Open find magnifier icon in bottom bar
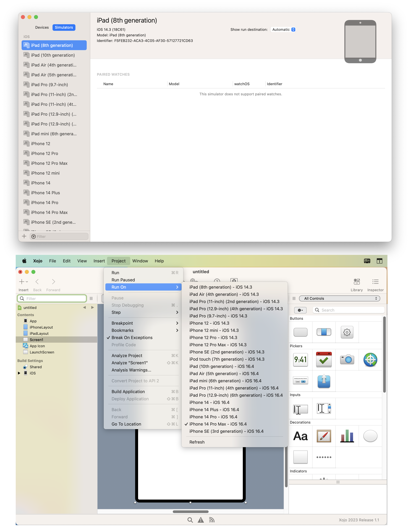 click(190, 520)
